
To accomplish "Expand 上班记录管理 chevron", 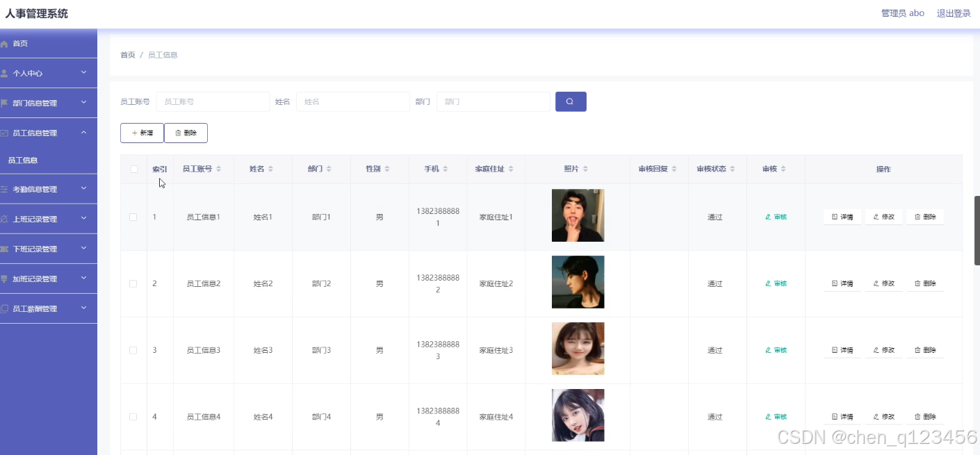I will point(83,218).
